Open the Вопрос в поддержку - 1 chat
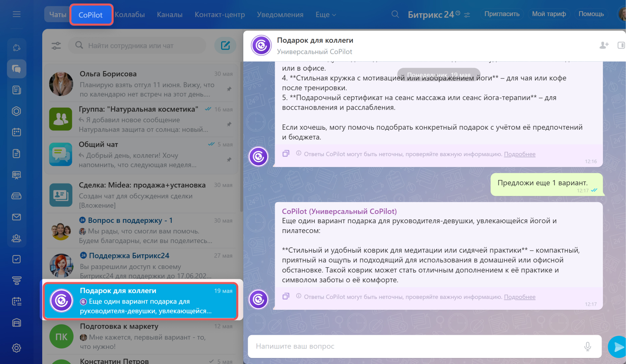 point(141,230)
